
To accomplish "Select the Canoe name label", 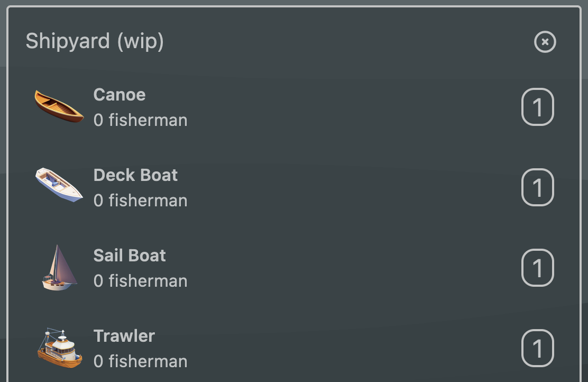I will tap(120, 95).
